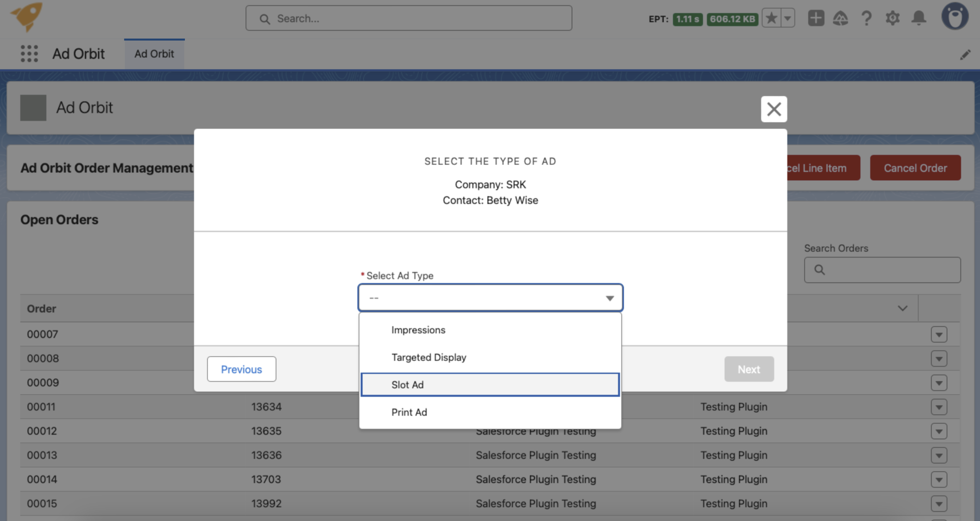
Task: Click the value 13992 in the table
Action: click(266, 503)
